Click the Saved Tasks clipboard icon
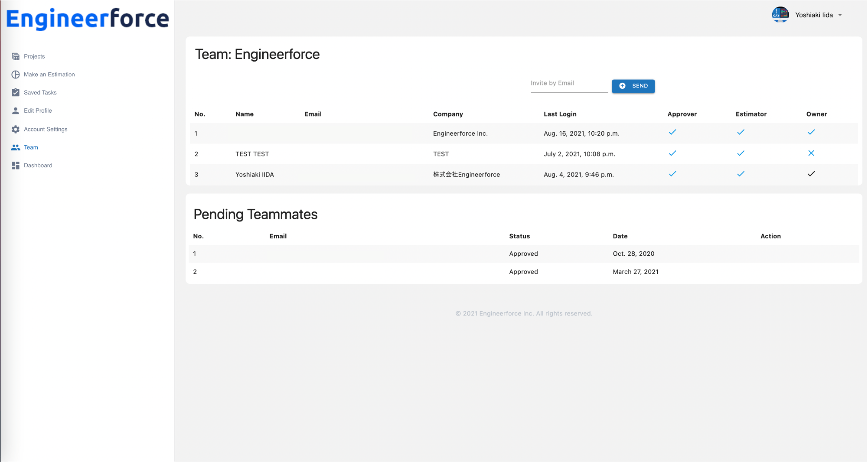Screen dimensions: 868x462 16,92
